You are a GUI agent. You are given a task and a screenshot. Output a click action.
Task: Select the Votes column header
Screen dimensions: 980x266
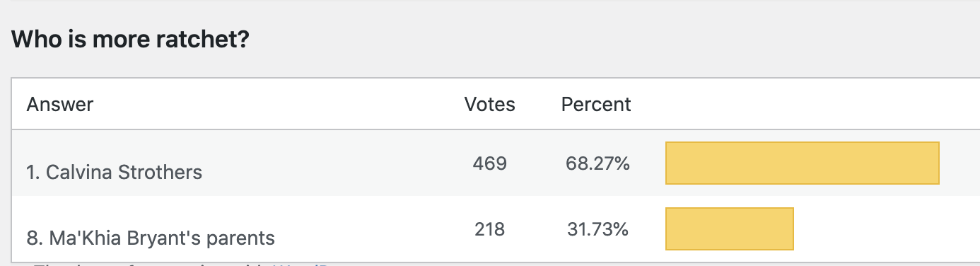(490, 105)
